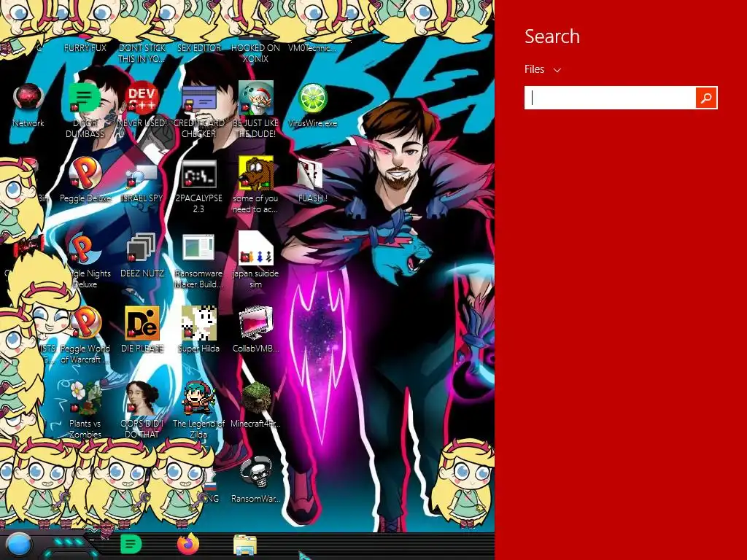The height and width of the screenshot is (560, 747).
Task: Select the HOOKED ON XONIX label
Action: 255,53
